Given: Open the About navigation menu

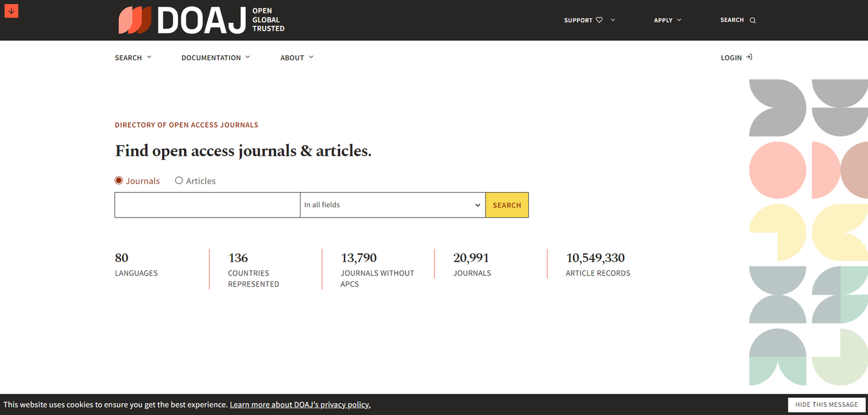Looking at the screenshot, I should [x=297, y=58].
